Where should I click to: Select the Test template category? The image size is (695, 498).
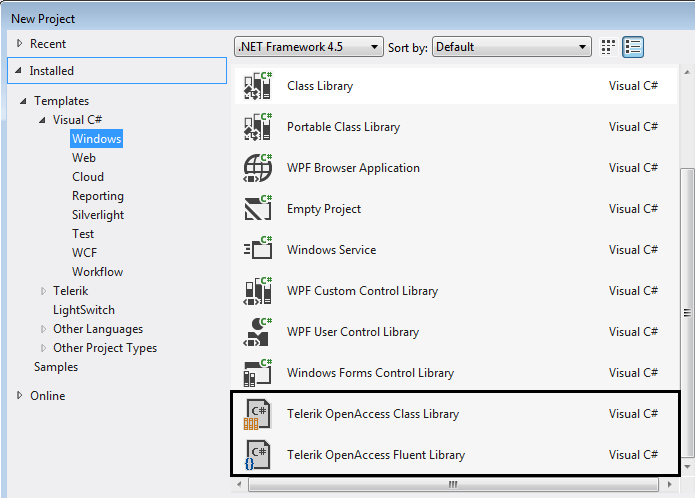83,233
